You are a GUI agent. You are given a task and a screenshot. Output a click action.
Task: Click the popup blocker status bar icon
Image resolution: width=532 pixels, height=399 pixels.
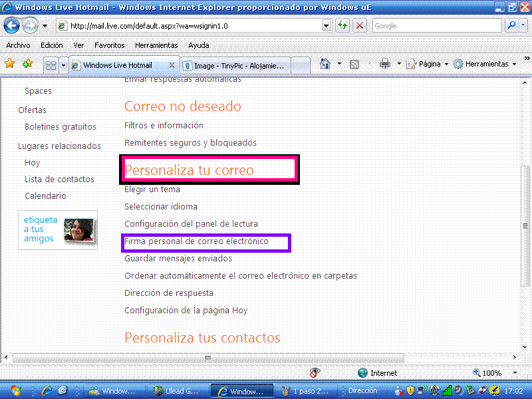315,372
